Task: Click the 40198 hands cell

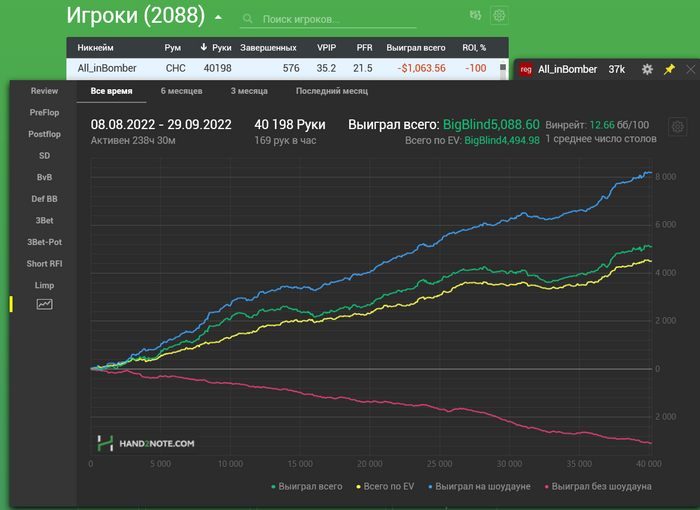Action: (217, 68)
